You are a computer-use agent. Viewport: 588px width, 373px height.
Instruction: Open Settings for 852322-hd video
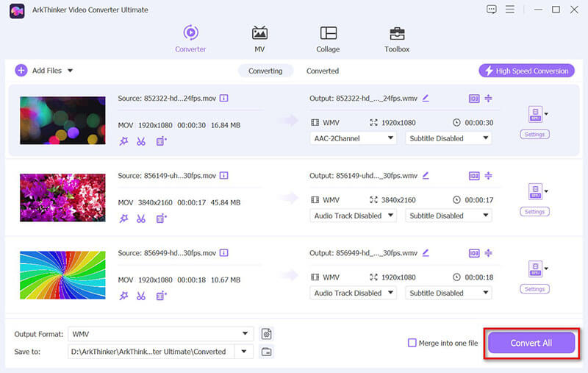[x=534, y=135]
